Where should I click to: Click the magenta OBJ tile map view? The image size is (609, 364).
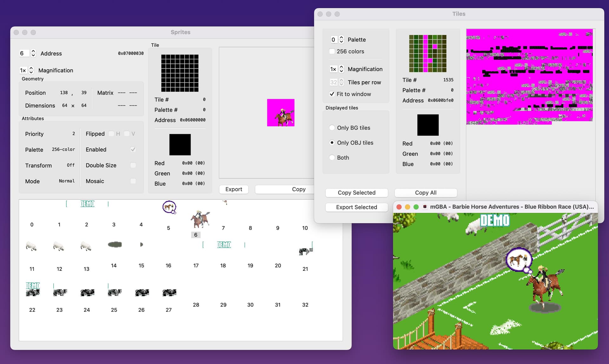coord(529,76)
